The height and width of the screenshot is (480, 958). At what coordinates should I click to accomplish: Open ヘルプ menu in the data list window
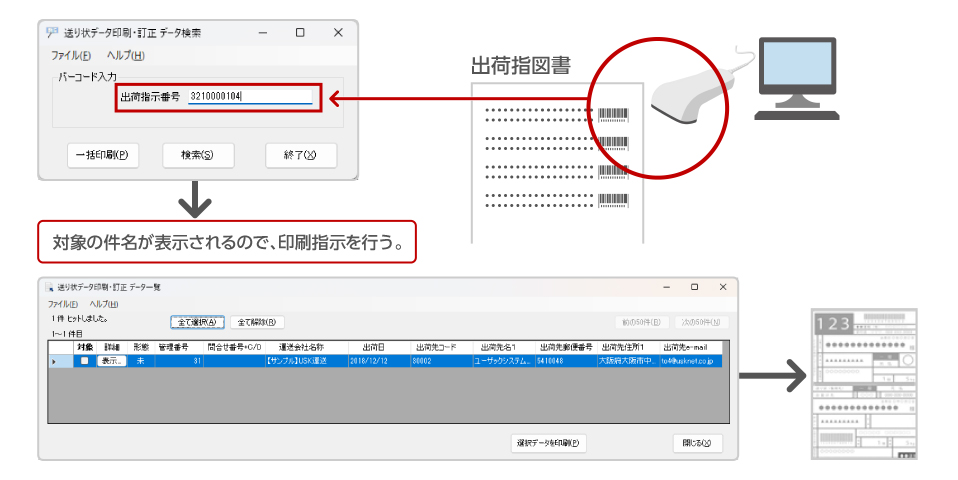click(x=104, y=304)
